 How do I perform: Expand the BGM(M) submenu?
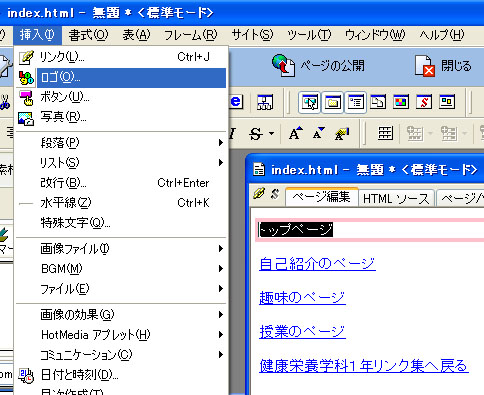[x=121, y=269]
